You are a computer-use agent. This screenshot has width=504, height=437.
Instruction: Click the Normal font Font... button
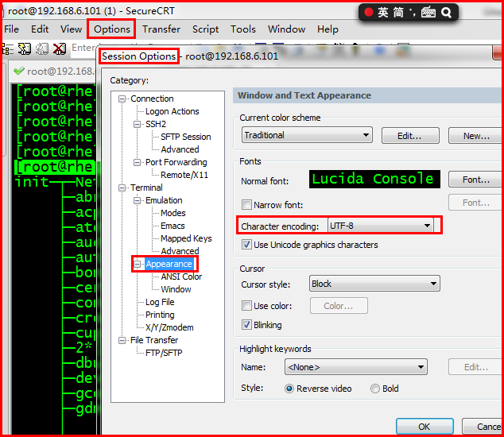coord(475,180)
